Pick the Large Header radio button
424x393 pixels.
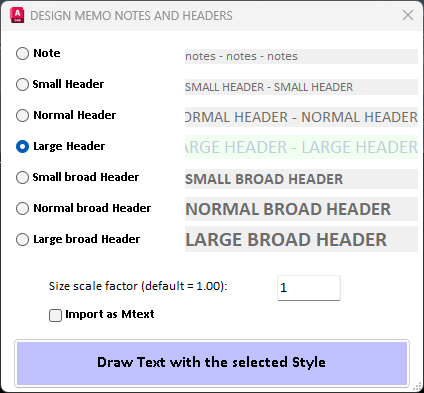tap(22, 146)
